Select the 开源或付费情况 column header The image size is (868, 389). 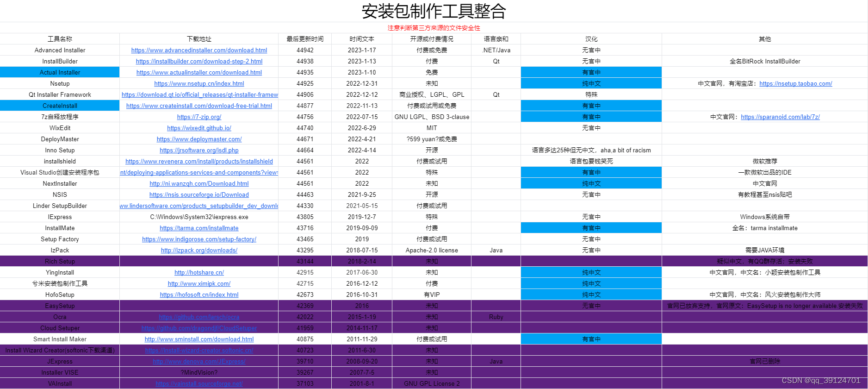click(432, 39)
